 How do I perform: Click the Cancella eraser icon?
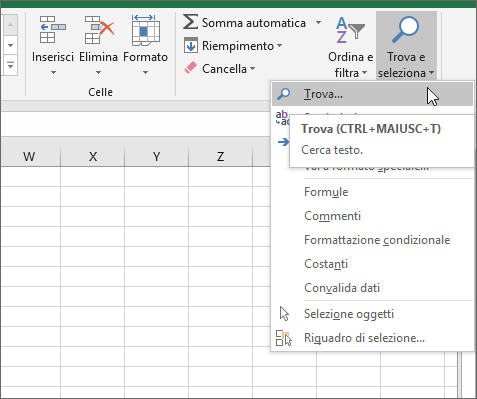191,68
